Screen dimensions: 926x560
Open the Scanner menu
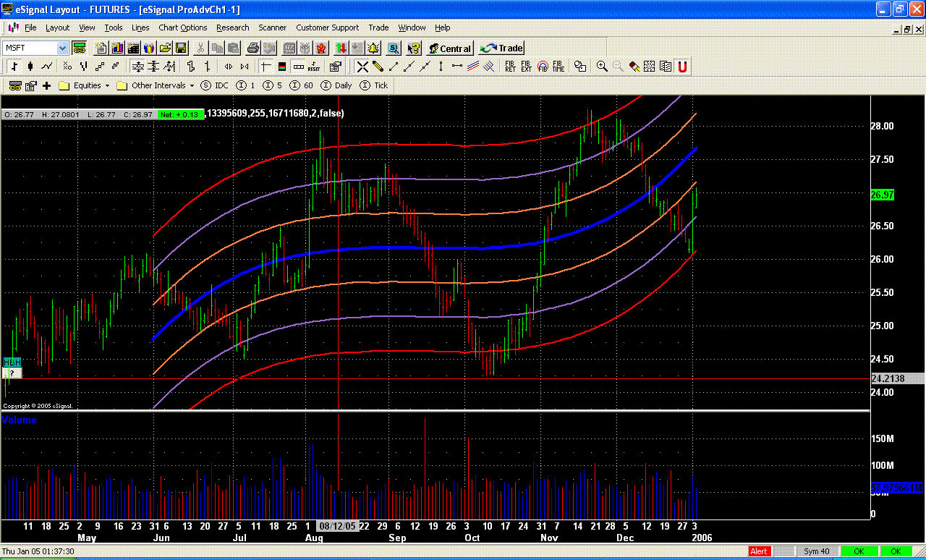(x=273, y=27)
